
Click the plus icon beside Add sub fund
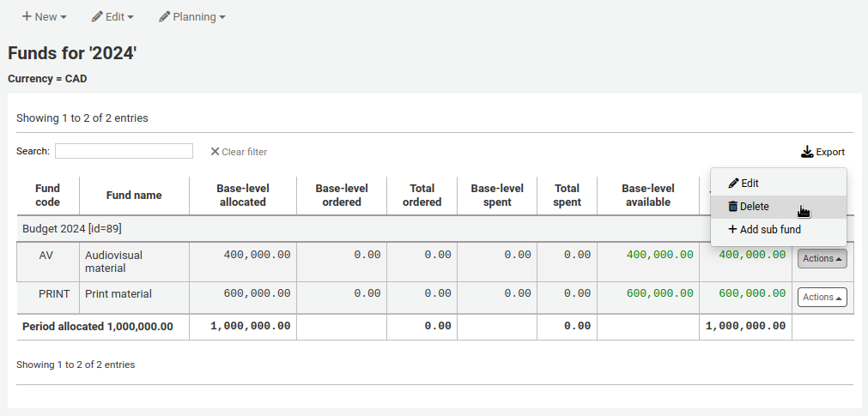pyautogui.click(x=732, y=230)
